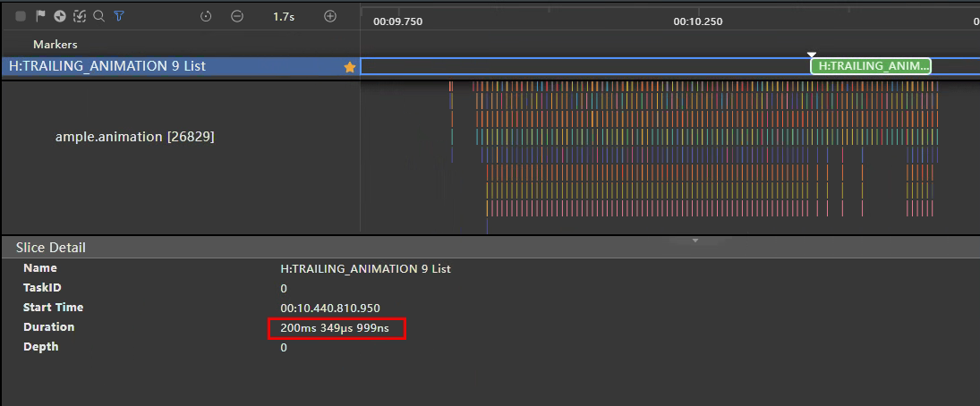Click the dashed selection box icon
This screenshot has height=406, width=980.
click(x=80, y=16)
